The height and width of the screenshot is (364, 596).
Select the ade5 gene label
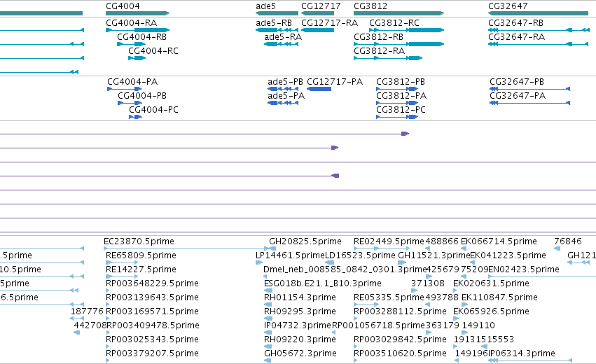point(265,6)
